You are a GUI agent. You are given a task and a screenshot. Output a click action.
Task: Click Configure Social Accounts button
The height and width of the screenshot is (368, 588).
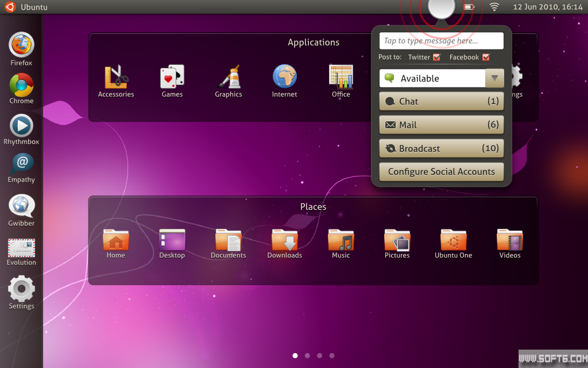coord(442,171)
